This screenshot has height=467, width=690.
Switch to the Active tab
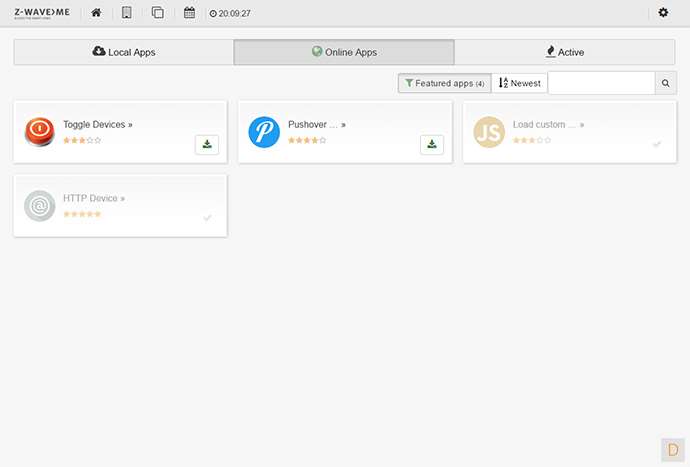(x=565, y=52)
